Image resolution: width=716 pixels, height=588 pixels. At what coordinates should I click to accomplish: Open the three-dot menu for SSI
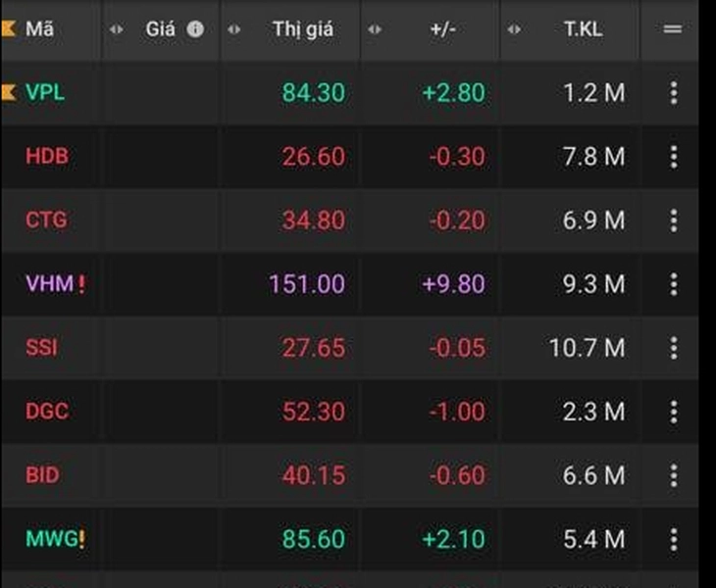tap(673, 348)
